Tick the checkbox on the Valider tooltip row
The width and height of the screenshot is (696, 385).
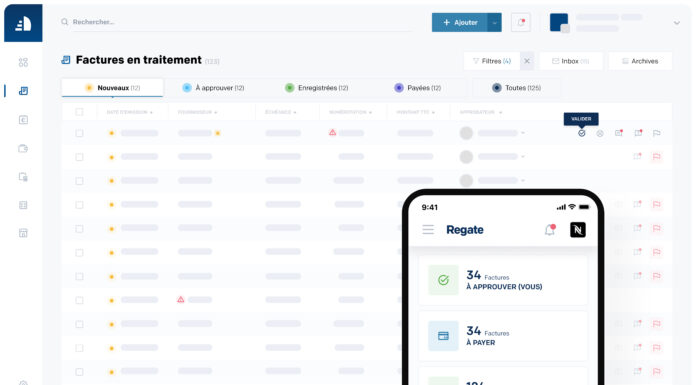pos(79,133)
